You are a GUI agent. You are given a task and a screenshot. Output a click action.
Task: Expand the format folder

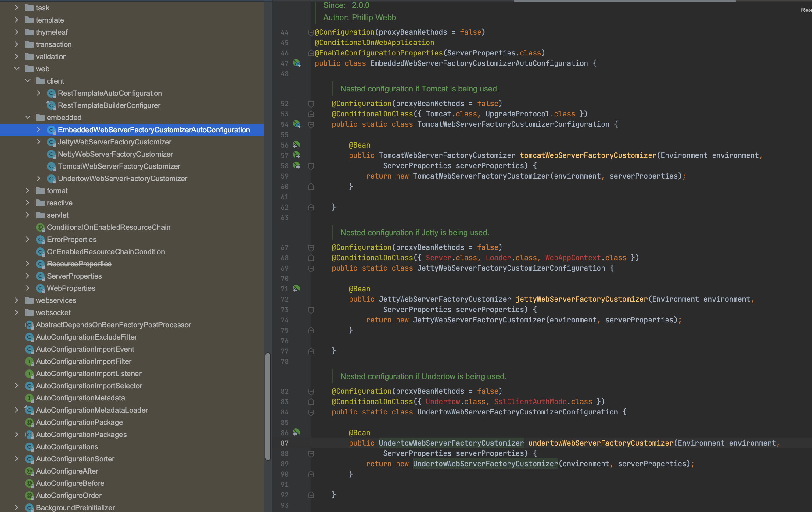(28, 191)
